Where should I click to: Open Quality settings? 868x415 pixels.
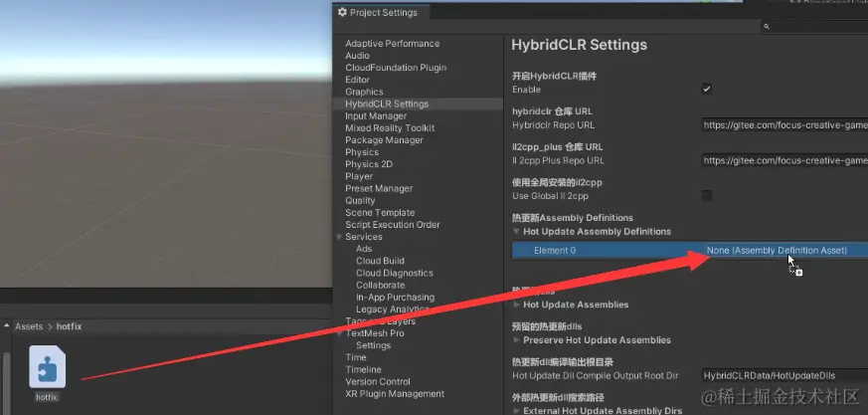pyautogui.click(x=360, y=201)
